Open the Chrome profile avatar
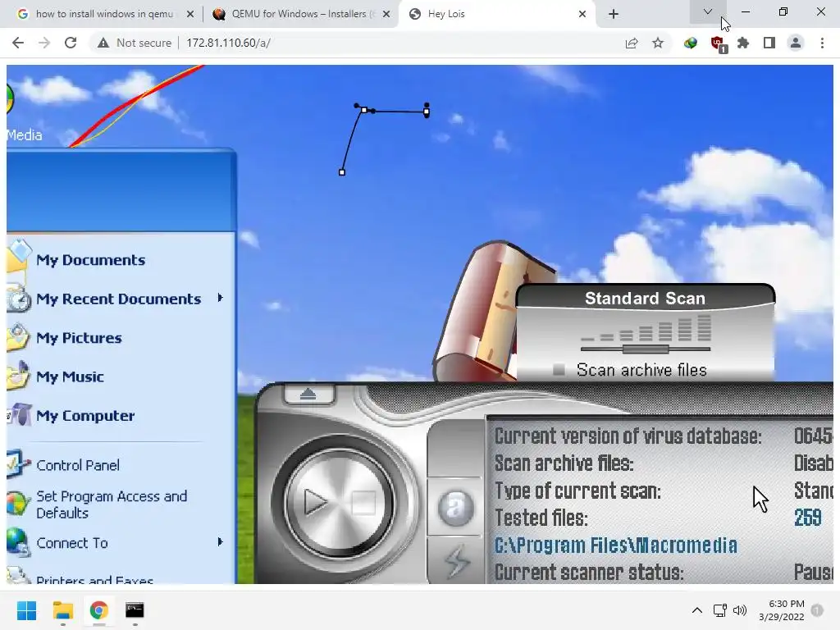Image resolution: width=840 pixels, height=630 pixels. point(796,43)
